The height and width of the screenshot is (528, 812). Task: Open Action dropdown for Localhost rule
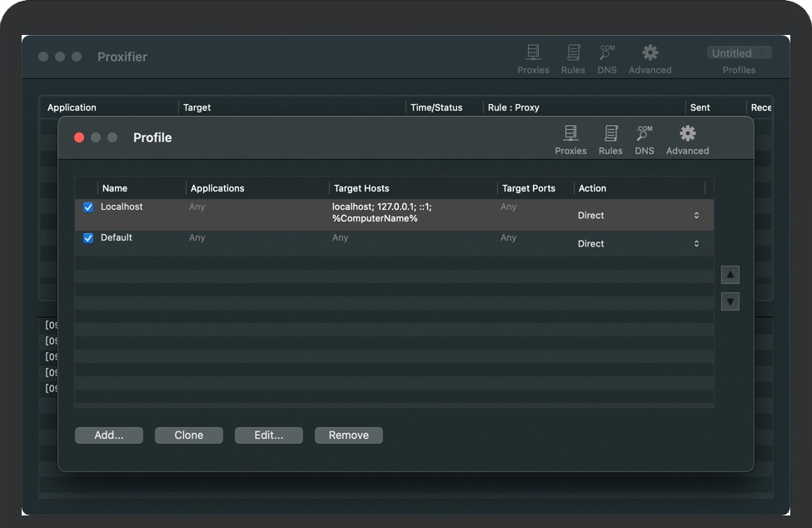tap(639, 216)
